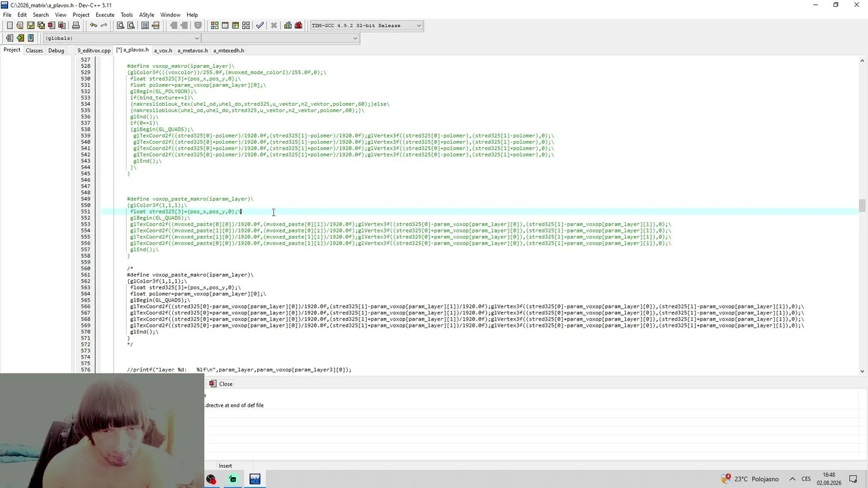Click the Close tab in the bottom panel
Image resolution: width=868 pixels, height=488 pixels.
[221, 384]
